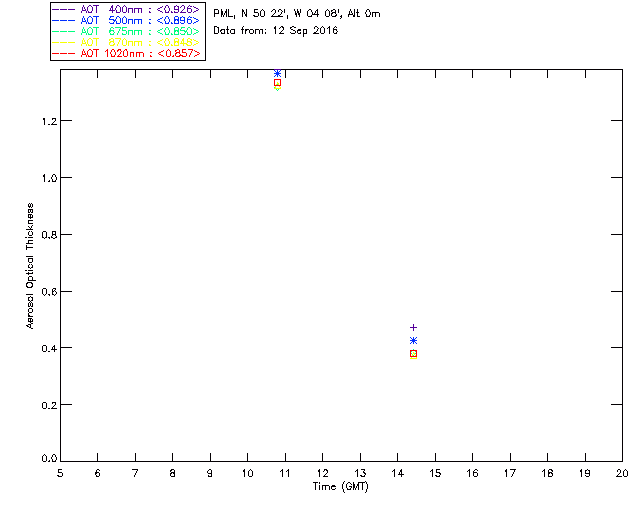Click the y-axis tick label 1.2
640x512 pixels.
tap(49, 121)
